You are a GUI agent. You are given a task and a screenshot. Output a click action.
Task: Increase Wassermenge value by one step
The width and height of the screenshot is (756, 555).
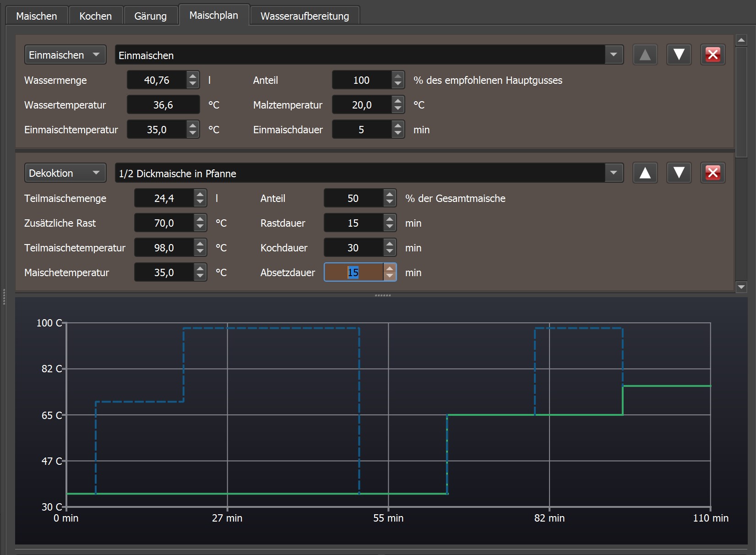(x=193, y=76)
